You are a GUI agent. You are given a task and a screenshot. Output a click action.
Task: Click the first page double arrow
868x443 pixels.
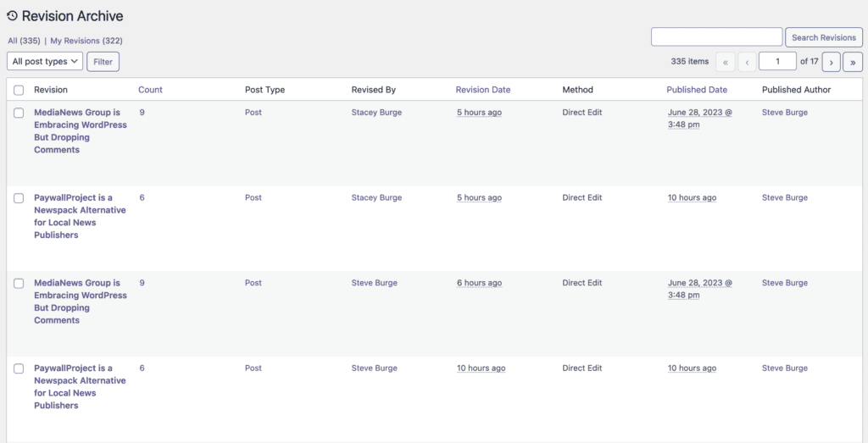726,62
